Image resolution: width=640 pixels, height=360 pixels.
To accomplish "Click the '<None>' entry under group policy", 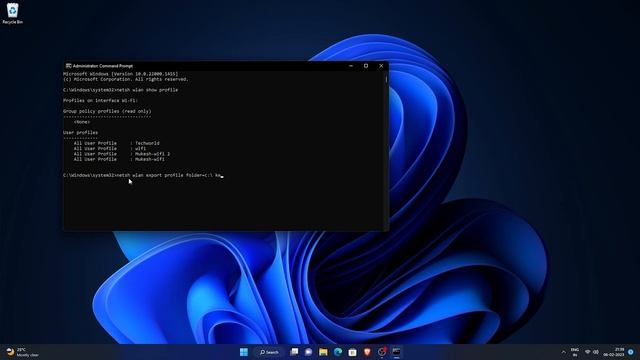I will click(82, 122).
